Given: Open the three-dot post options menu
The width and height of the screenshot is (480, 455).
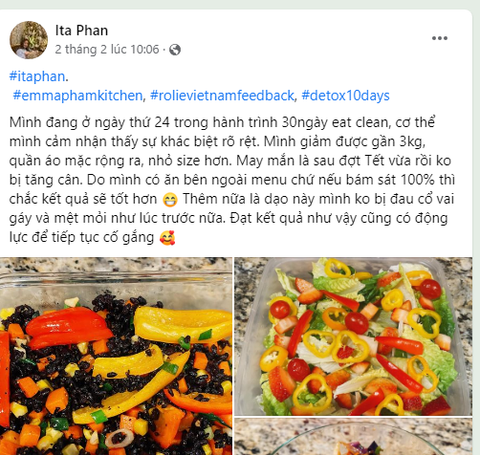Looking at the screenshot, I should coord(439,38).
